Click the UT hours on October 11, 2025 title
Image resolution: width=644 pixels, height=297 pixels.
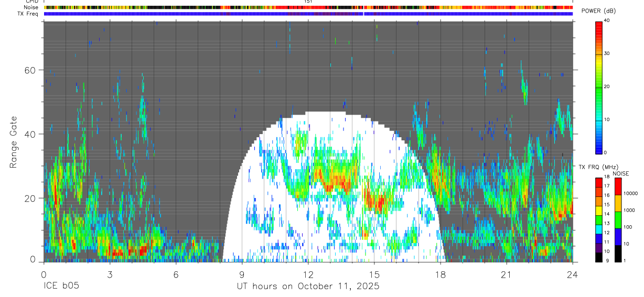point(307,287)
